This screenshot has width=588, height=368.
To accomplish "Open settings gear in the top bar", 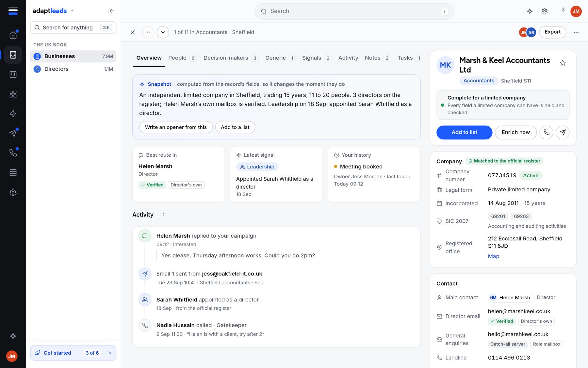I will tap(545, 11).
